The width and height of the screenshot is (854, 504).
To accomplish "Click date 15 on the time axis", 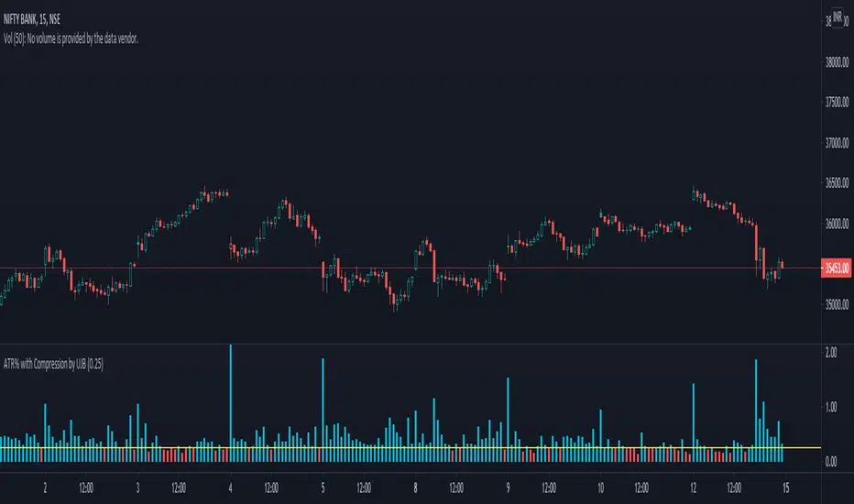I will coord(786,489).
